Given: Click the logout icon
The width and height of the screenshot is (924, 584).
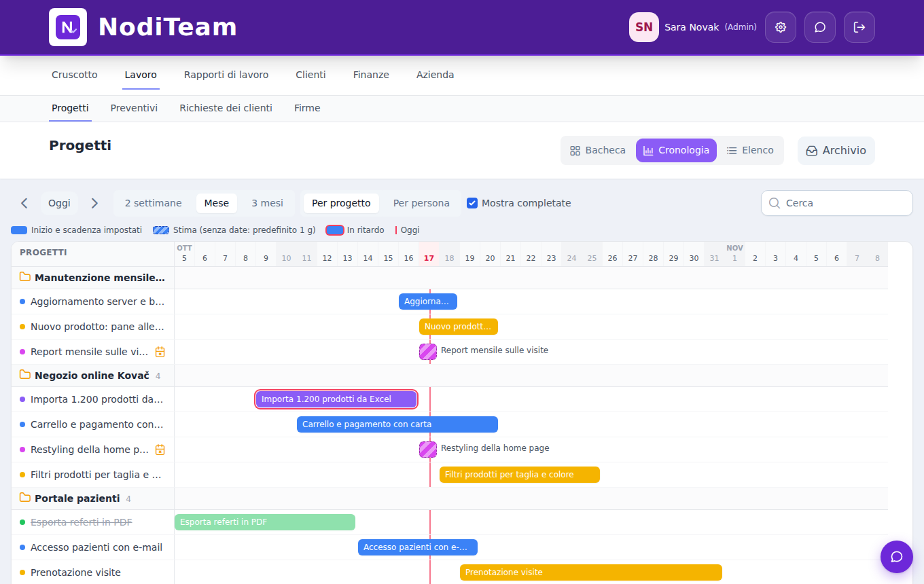Looking at the screenshot, I should [859, 27].
